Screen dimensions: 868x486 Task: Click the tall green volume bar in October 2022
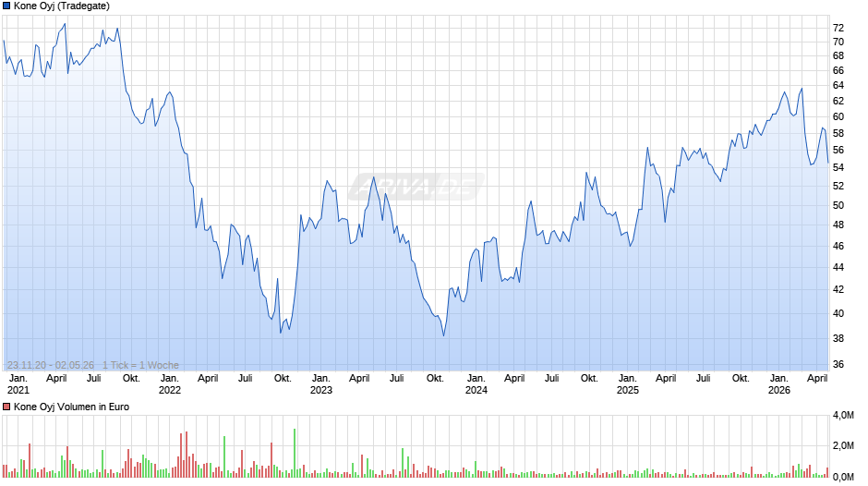coord(295,454)
